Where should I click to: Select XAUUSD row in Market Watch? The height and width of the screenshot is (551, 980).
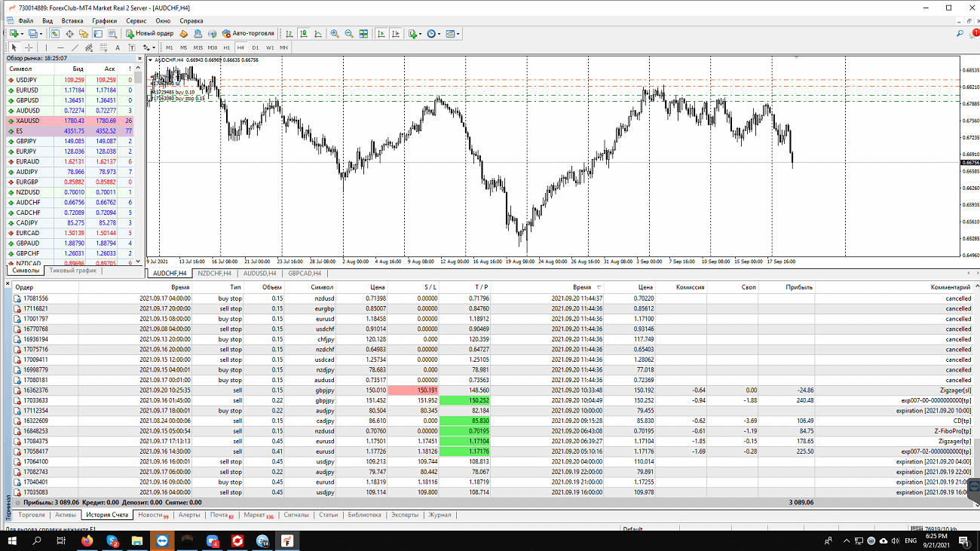pos(30,121)
